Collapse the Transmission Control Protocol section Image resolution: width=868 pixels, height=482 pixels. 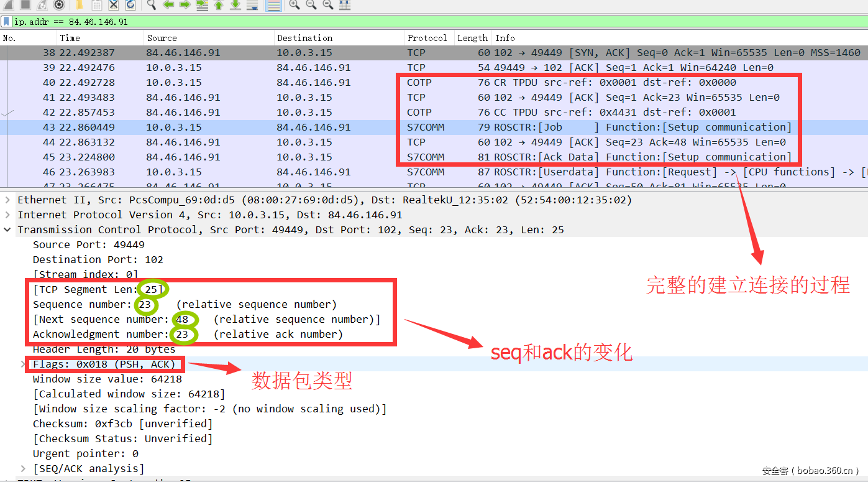tap(7, 229)
